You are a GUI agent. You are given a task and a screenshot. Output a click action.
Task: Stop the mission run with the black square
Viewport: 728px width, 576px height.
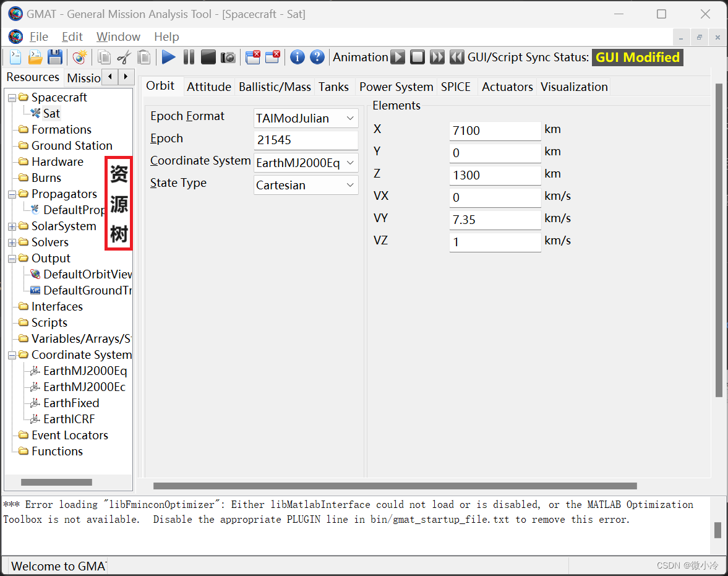click(208, 57)
